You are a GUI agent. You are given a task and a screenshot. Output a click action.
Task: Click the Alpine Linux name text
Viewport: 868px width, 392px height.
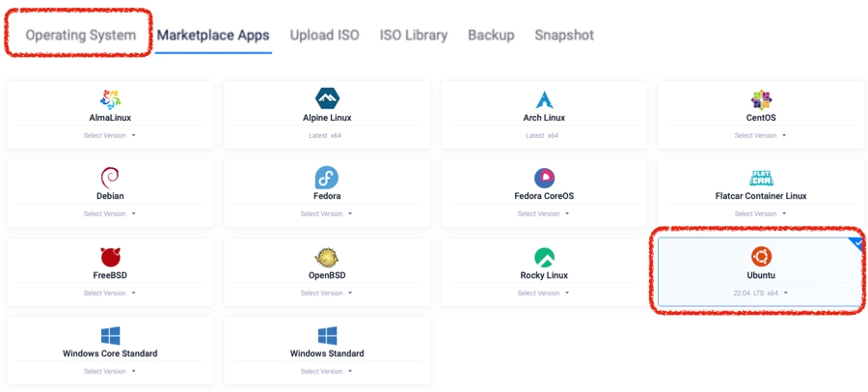pos(327,118)
